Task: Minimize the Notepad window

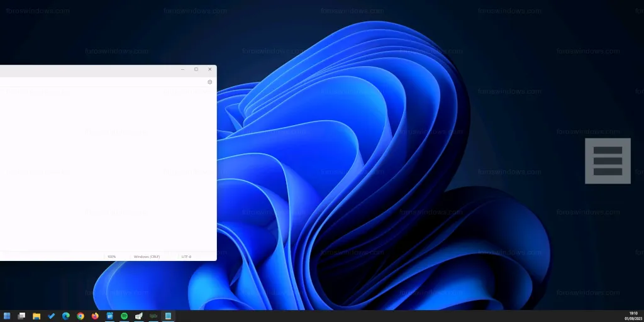Action: 183,69
